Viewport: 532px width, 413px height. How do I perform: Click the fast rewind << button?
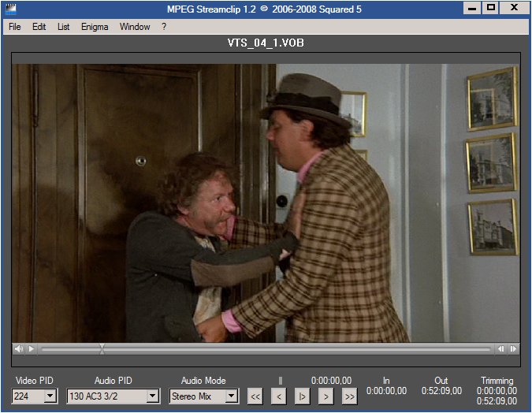(255, 396)
